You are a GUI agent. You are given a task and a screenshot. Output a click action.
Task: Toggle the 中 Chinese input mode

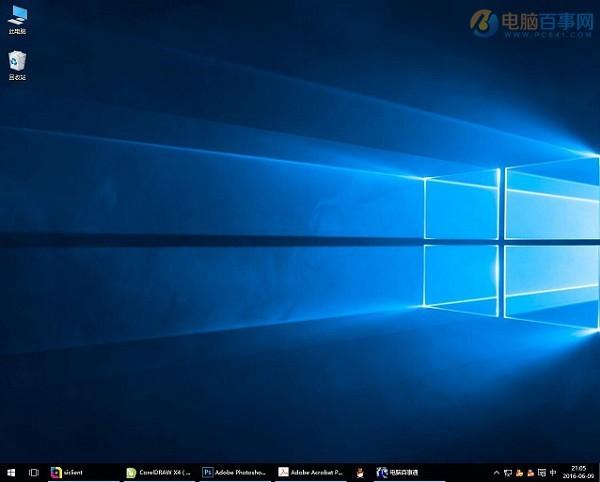[553, 472]
